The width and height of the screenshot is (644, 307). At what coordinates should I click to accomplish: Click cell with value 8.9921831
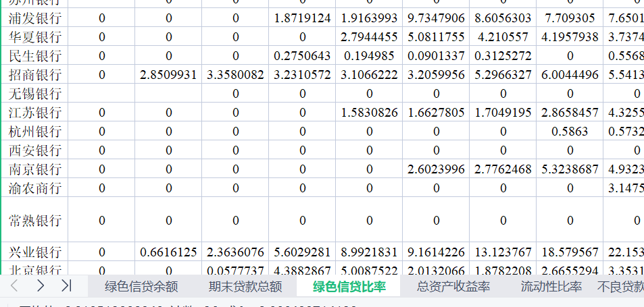369,252
